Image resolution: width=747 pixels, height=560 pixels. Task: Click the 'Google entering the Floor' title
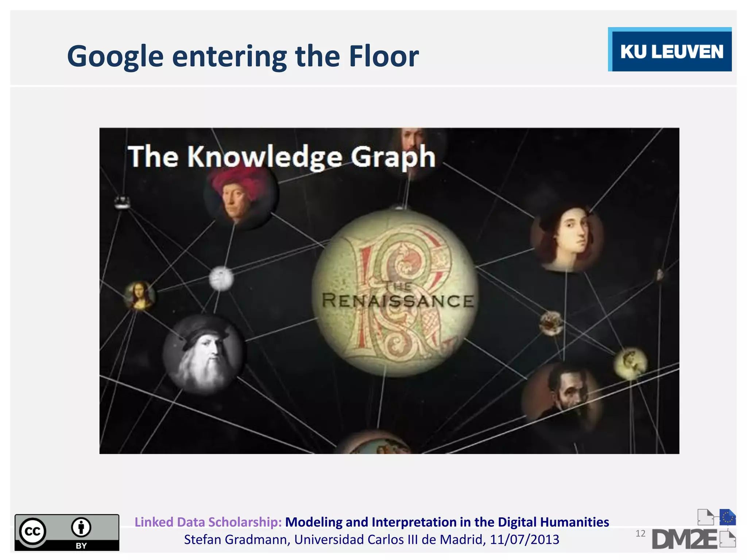[x=243, y=56]
